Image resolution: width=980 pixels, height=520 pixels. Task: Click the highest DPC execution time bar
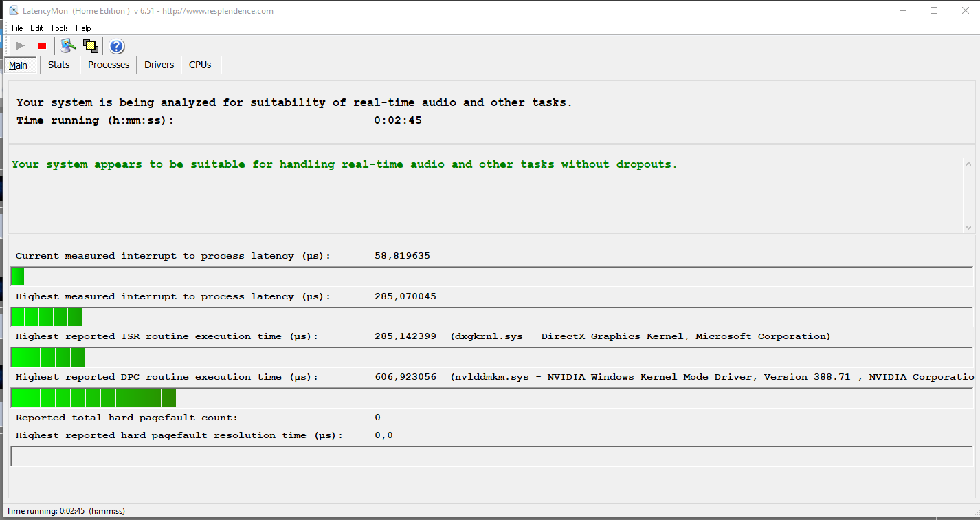492,398
